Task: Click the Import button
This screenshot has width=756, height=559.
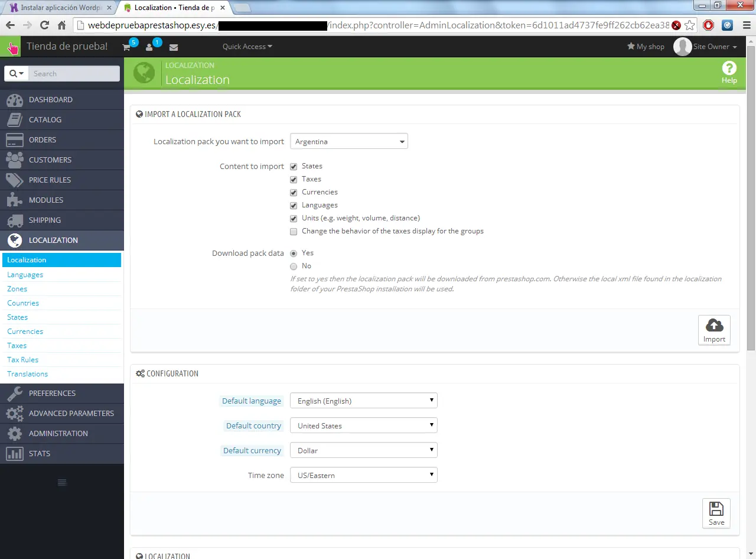Action: coord(714,330)
